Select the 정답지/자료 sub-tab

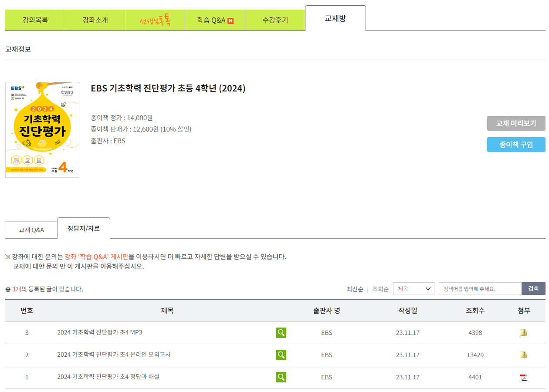[84, 228]
